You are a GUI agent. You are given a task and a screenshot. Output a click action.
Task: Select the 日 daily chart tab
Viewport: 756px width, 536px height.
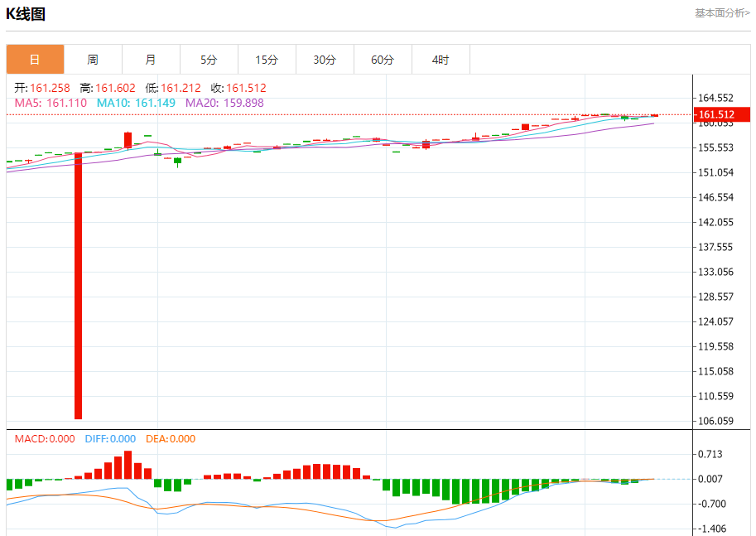click(35, 60)
